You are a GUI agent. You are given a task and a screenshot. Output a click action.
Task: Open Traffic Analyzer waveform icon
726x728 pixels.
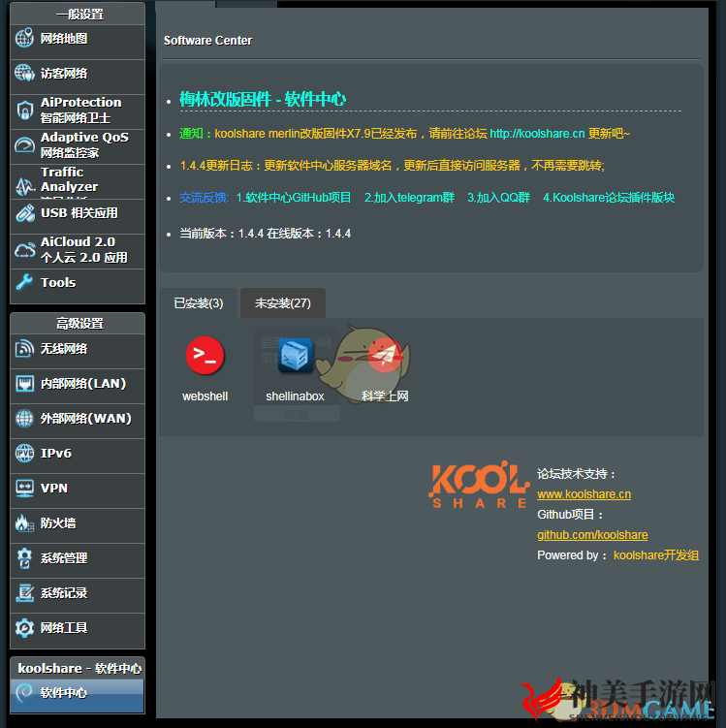click(x=24, y=186)
